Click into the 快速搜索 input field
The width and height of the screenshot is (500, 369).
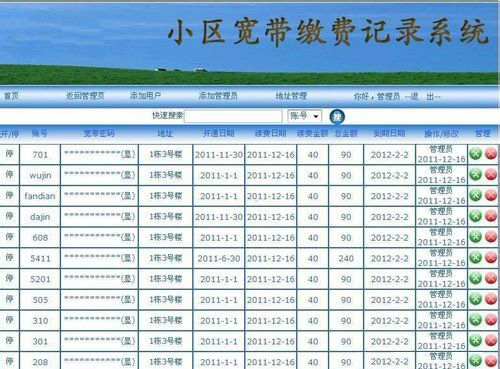(233, 116)
